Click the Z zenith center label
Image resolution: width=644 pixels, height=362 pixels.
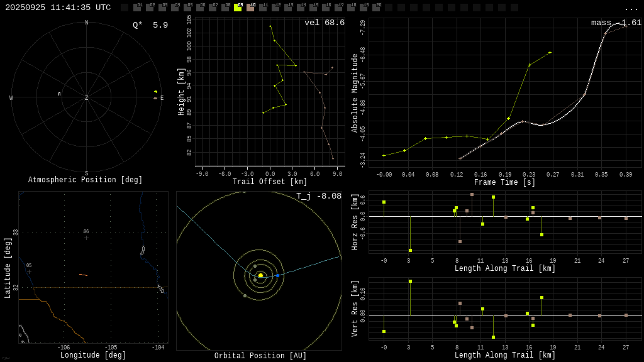[x=86, y=97]
